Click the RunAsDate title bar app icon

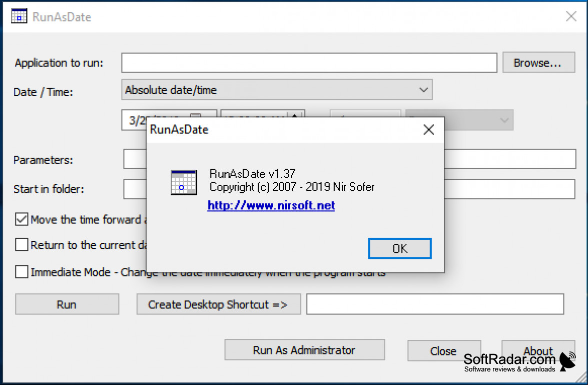tap(19, 16)
